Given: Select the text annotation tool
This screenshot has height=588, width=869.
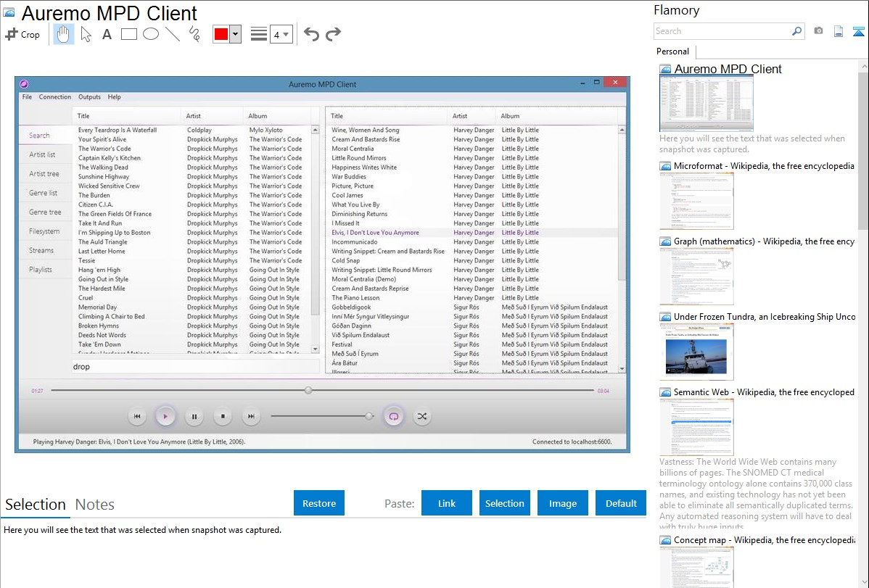Looking at the screenshot, I should (x=107, y=34).
